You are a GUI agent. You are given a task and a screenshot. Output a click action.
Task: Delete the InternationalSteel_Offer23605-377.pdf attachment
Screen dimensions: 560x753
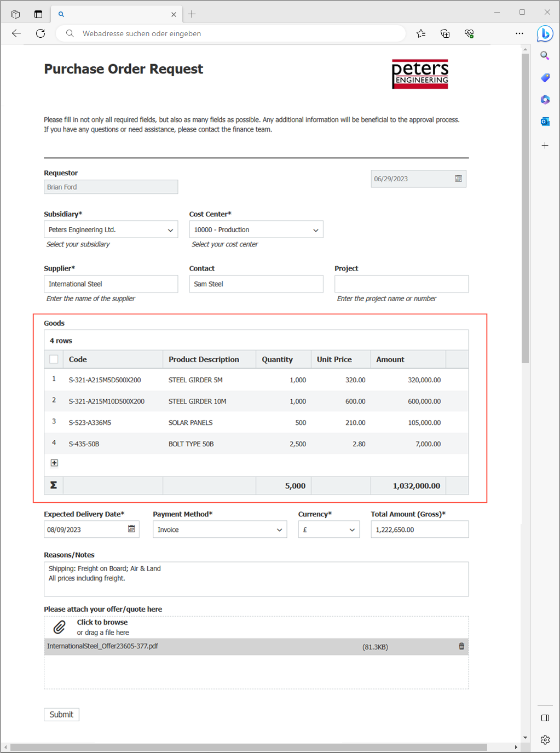tap(461, 646)
